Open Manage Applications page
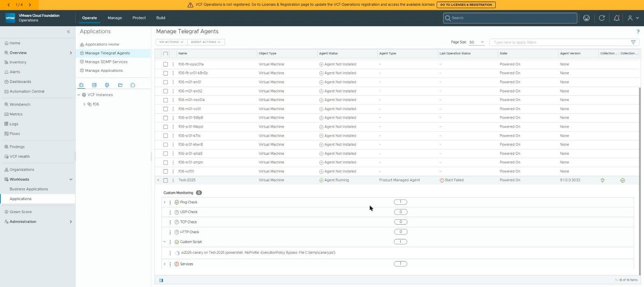This screenshot has width=644, height=287. (103, 71)
